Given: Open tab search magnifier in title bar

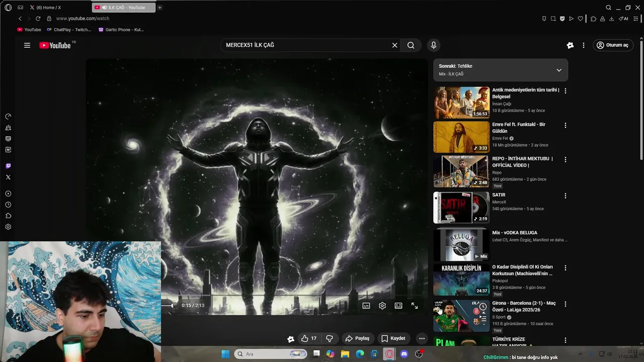Looking at the screenshot, I should coord(608,8).
